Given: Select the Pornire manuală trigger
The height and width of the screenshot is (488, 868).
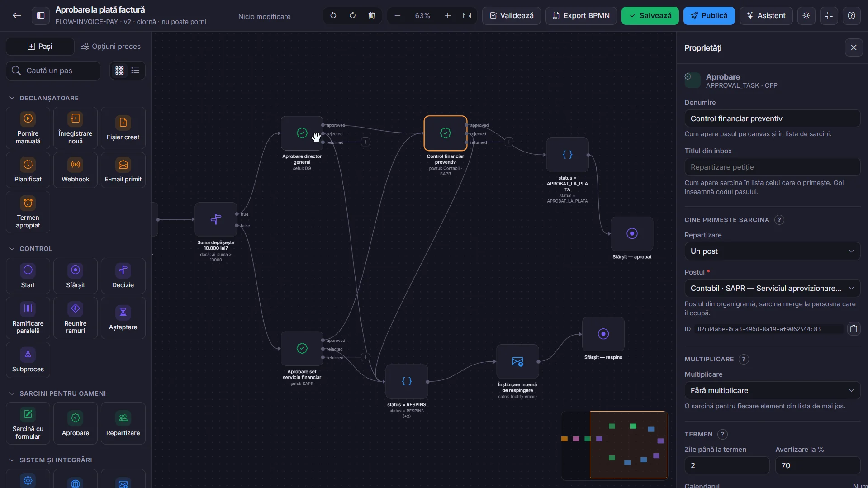Looking at the screenshot, I should (28, 128).
